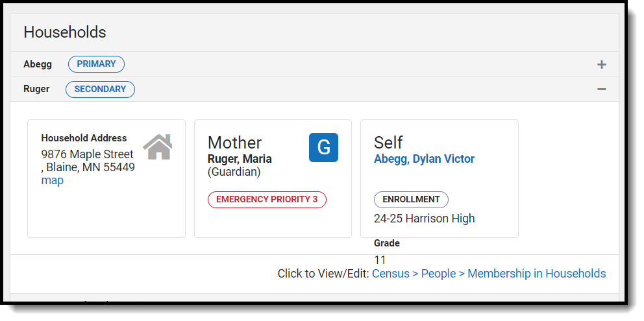644x321 pixels.
Task: Click the 24-25 Harrison High enrollment text
Action: point(424,219)
